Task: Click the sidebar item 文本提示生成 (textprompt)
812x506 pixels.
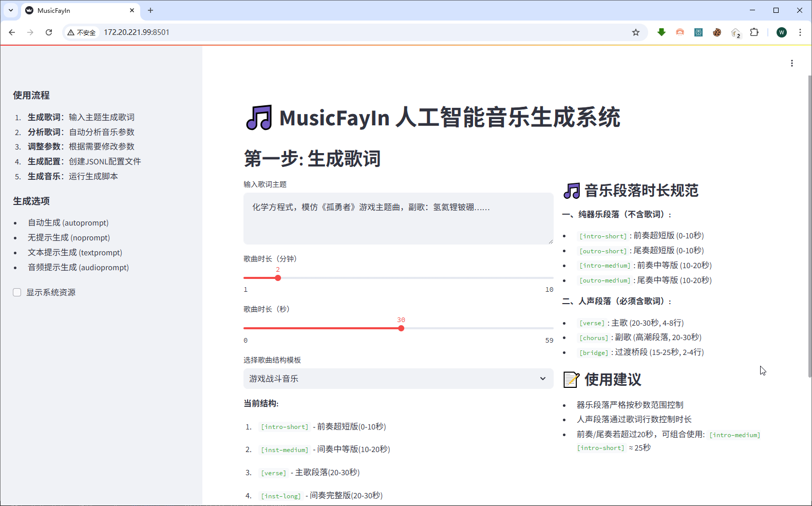Action: 75,253
